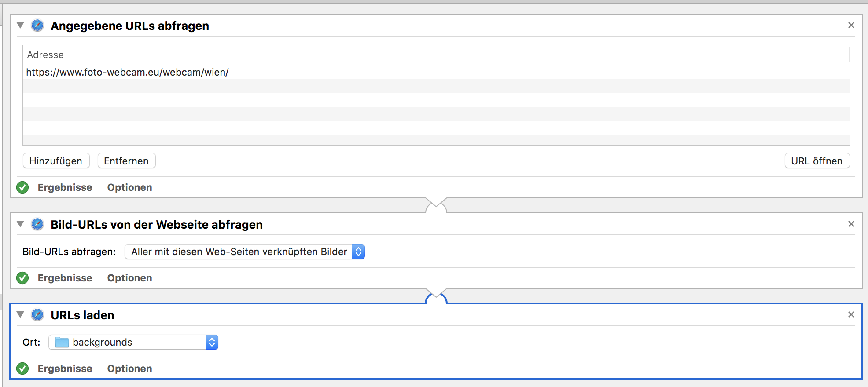Click Safari icon of Angegebene URLs abfragen action
868x387 pixels.
[37, 26]
